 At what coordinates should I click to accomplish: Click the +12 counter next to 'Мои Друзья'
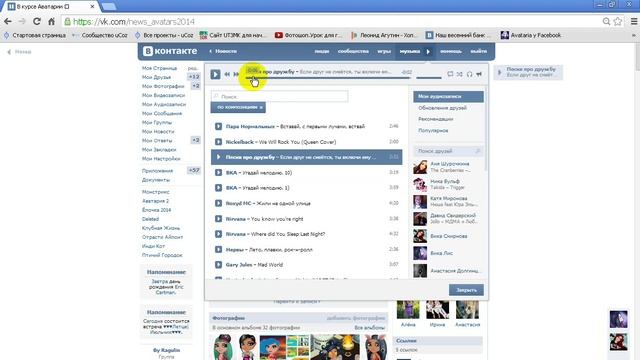click(194, 77)
